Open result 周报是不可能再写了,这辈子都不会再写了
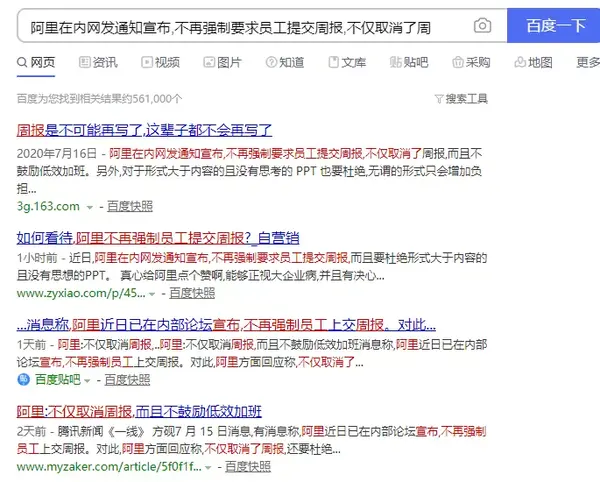 [x=144, y=130]
